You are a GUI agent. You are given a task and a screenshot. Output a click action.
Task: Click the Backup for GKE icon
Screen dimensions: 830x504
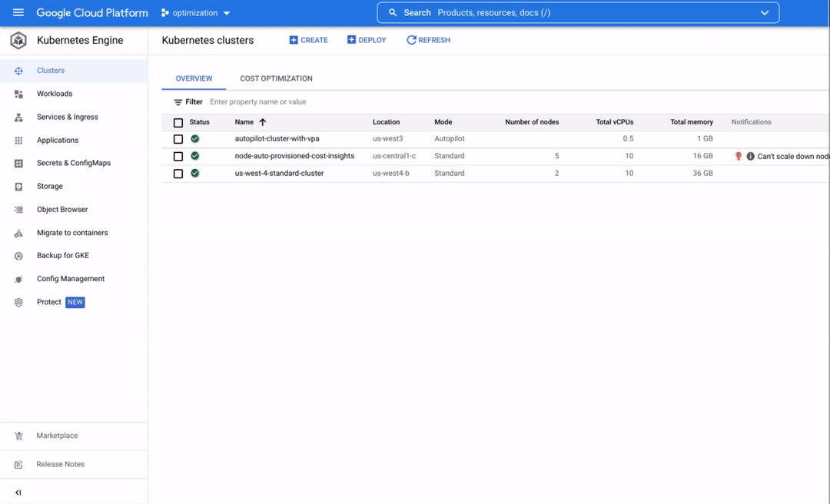tap(18, 256)
